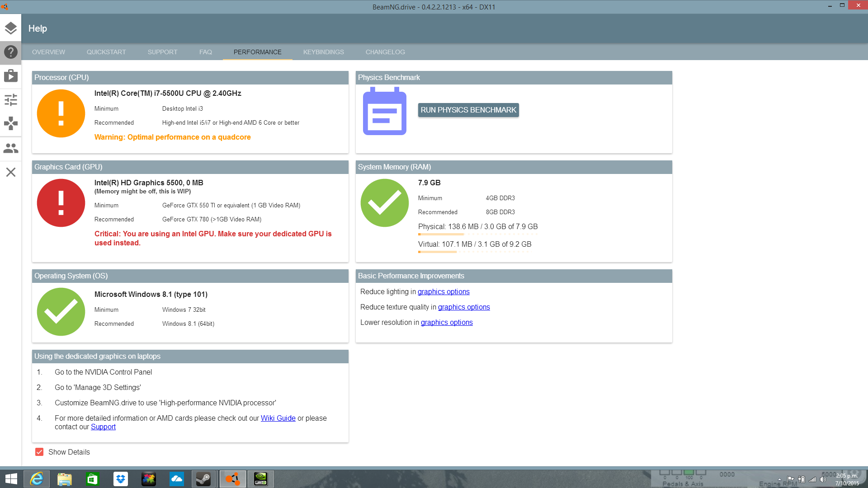Click the layers icon in the sidebar

click(x=10, y=28)
